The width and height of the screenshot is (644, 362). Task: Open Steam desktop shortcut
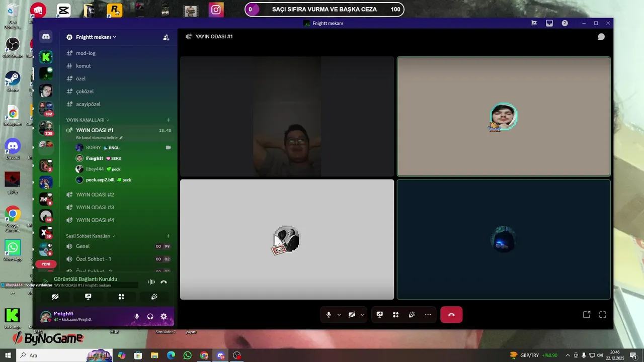13,81
